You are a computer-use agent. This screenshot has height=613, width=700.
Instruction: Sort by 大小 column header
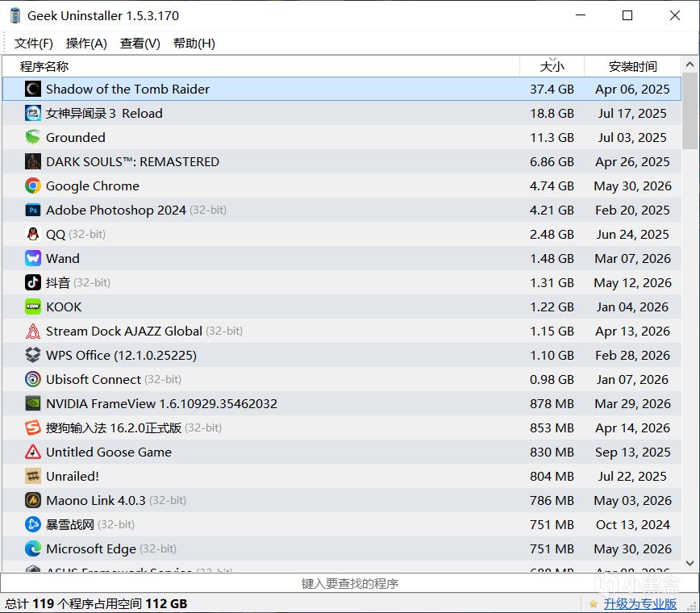(x=552, y=66)
